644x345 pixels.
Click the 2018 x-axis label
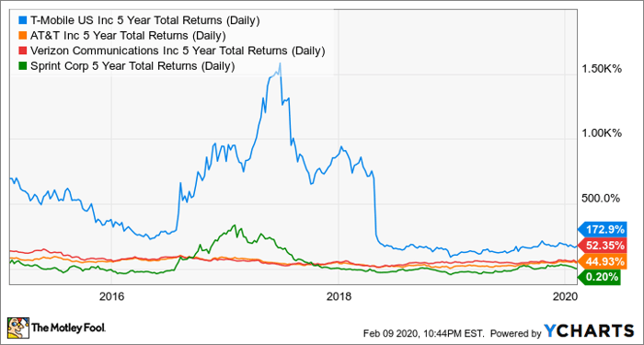[338, 297]
